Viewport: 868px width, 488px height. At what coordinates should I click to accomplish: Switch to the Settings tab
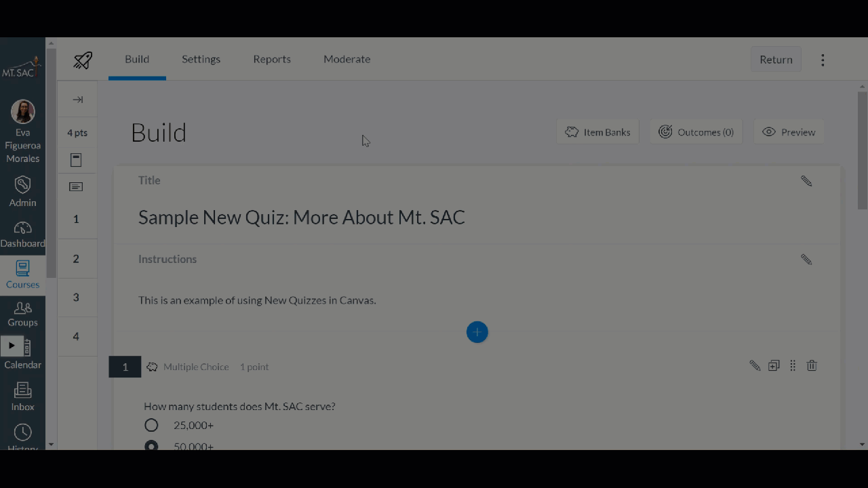[201, 59]
